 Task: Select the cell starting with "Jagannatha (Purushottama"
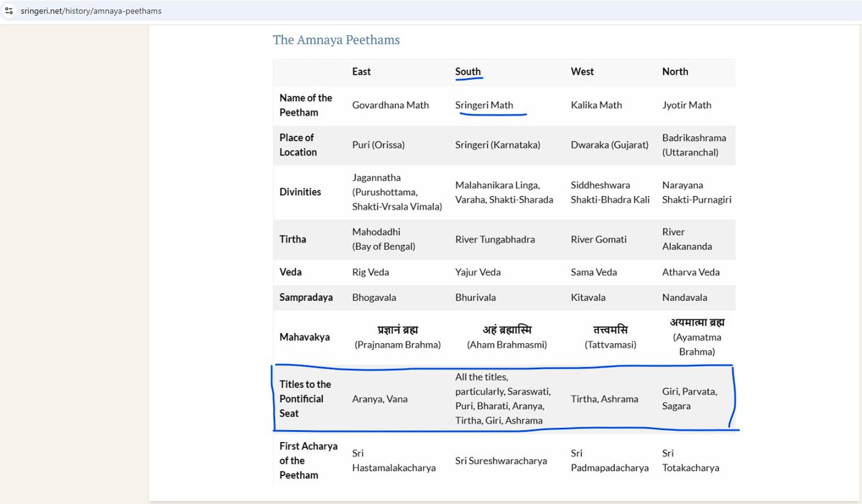397,192
